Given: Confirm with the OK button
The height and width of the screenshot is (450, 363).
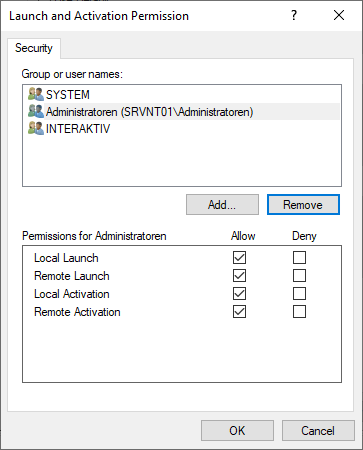Looking at the screenshot, I should coord(237,431).
